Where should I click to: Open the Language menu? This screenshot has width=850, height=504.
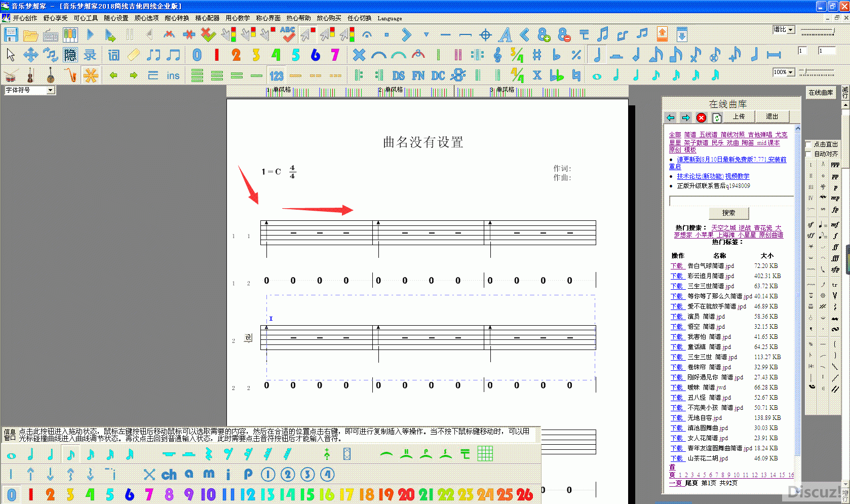click(x=390, y=18)
